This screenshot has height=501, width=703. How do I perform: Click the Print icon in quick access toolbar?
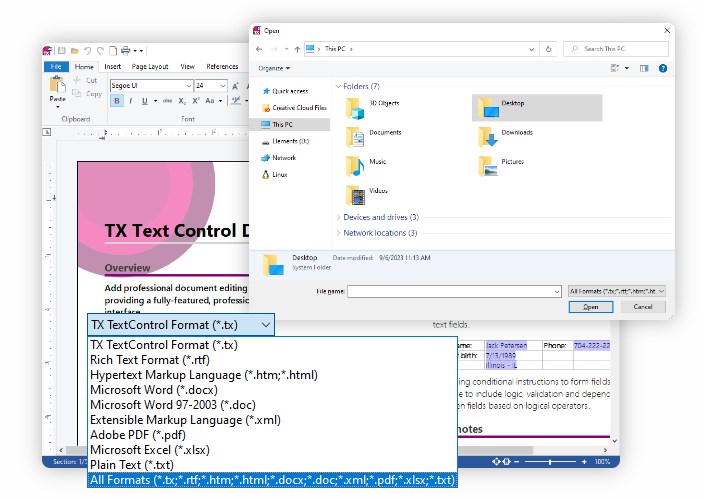click(x=126, y=51)
